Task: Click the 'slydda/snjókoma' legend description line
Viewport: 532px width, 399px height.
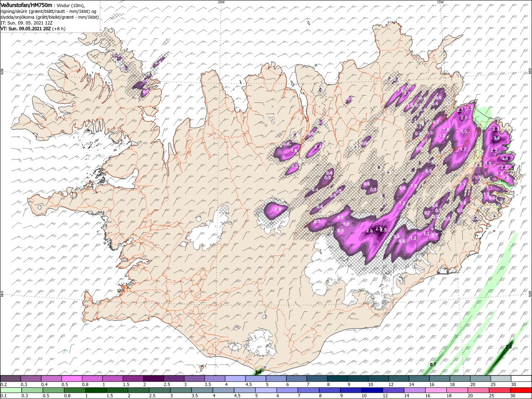Action: (x=49, y=17)
